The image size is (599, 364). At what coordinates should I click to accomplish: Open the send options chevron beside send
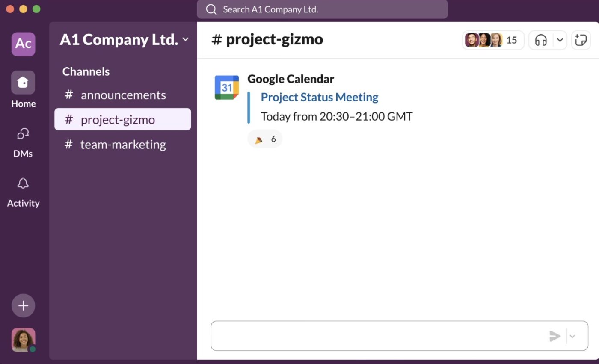tap(572, 336)
